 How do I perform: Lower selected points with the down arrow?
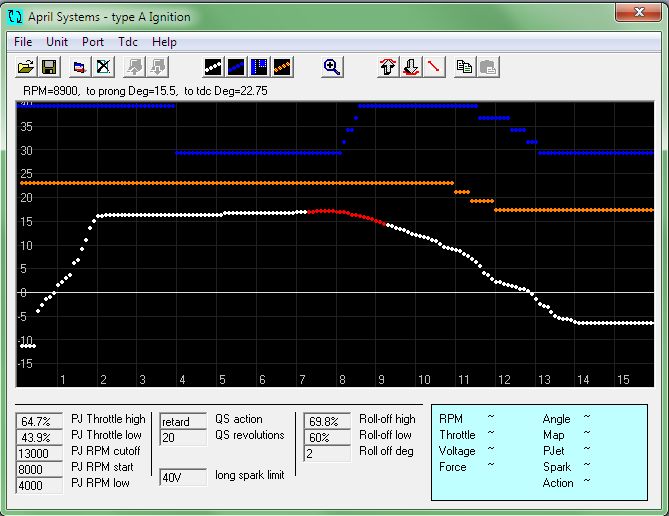click(411, 67)
